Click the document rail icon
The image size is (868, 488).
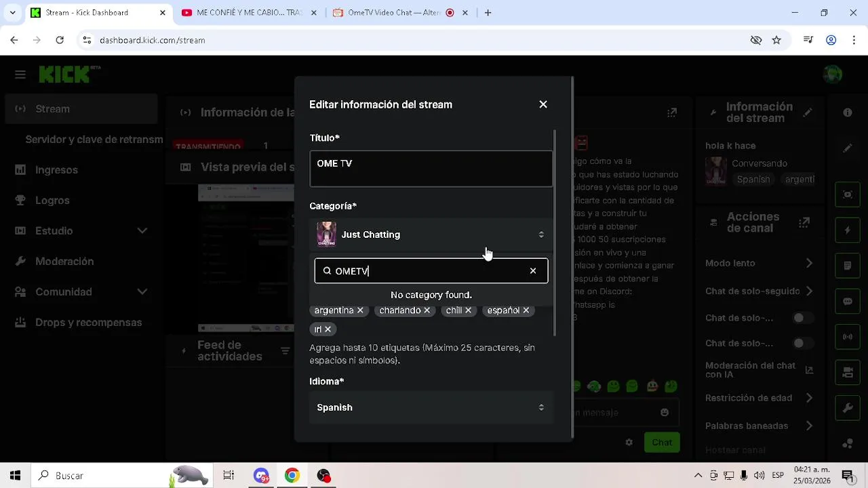pos(848,266)
